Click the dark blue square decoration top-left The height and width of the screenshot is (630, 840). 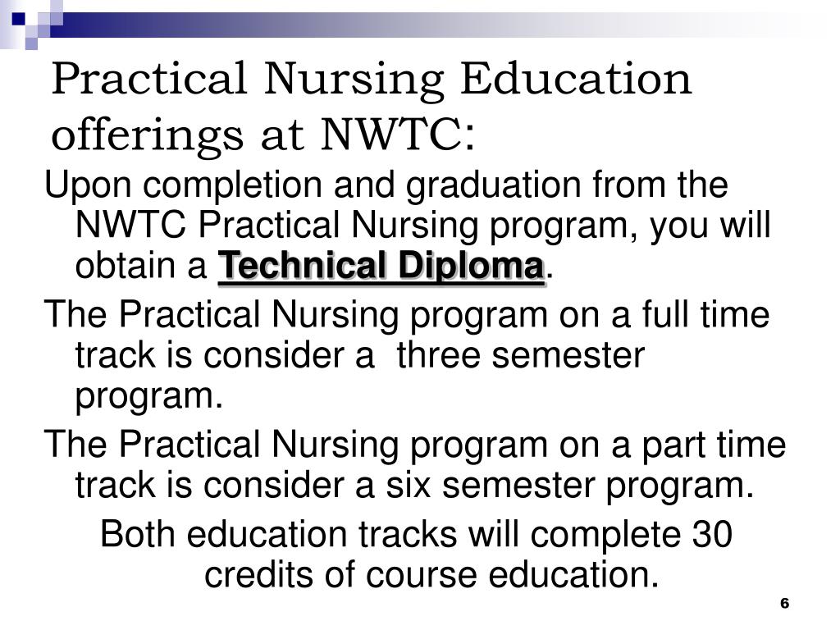19,19
